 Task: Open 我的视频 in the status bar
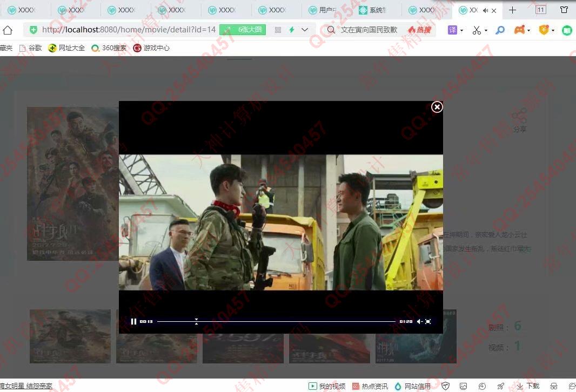[327, 386]
